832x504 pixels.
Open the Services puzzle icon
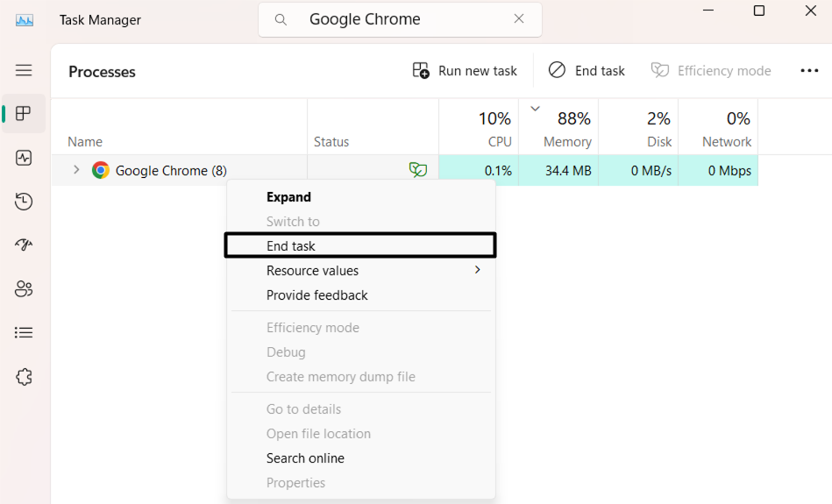tap(24, 377)
